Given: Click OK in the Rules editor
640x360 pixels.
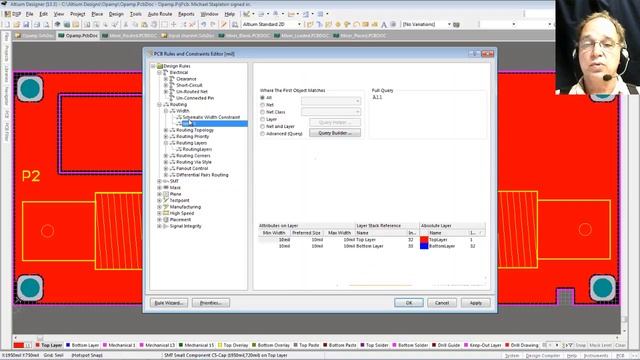Looking at the screenshot, I should pyautogui.click(x=409, y=303).
